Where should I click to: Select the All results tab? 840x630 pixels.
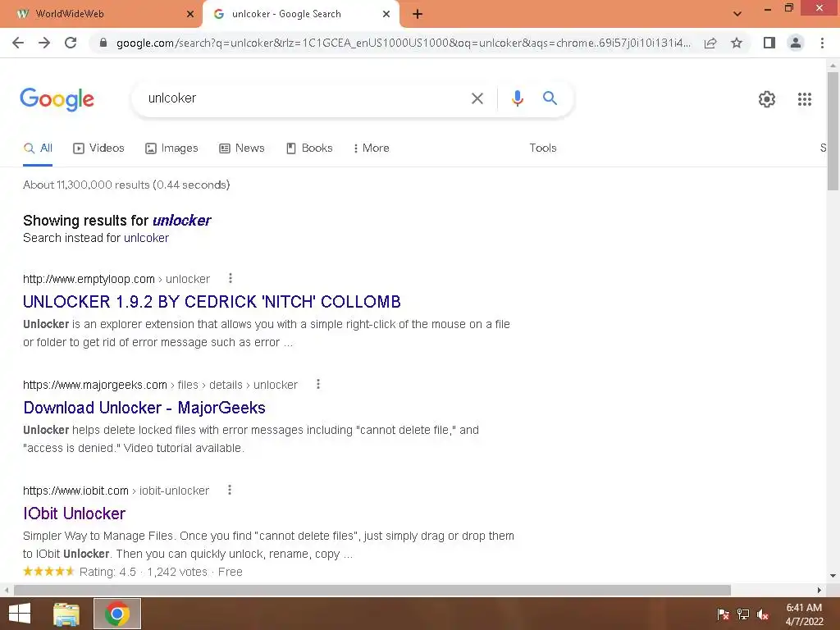click(38, 148)
